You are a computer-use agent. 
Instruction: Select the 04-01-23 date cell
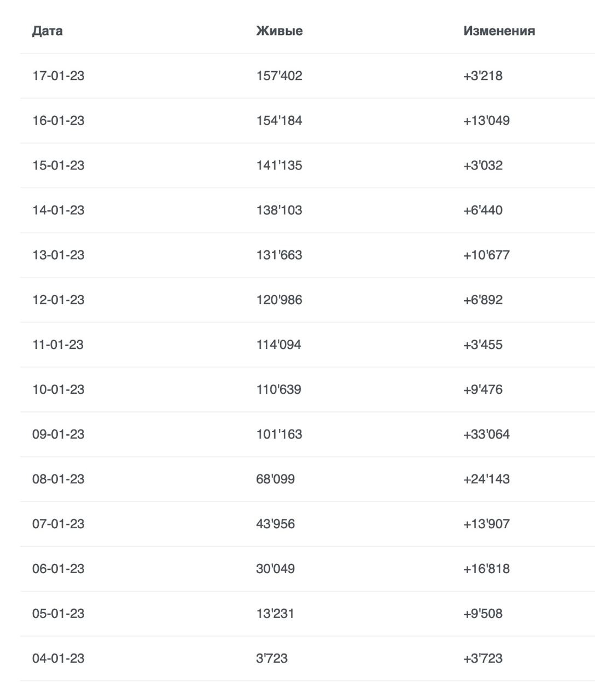[x=59, y=658]
